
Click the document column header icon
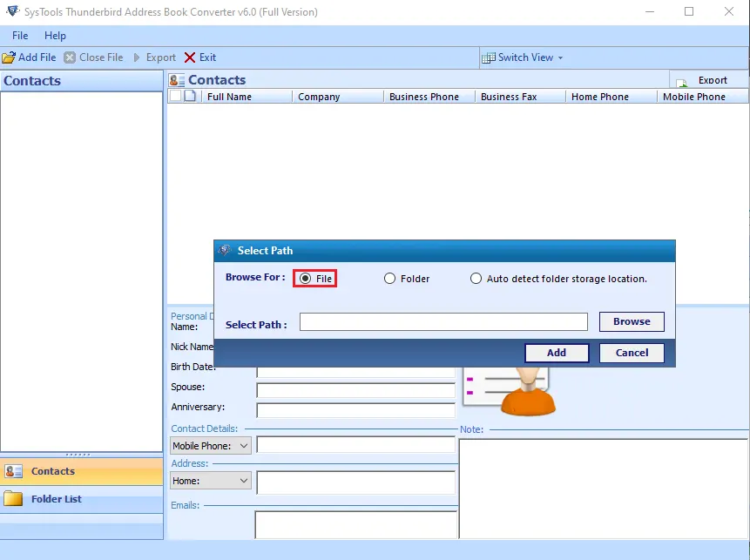coord(190,96)
